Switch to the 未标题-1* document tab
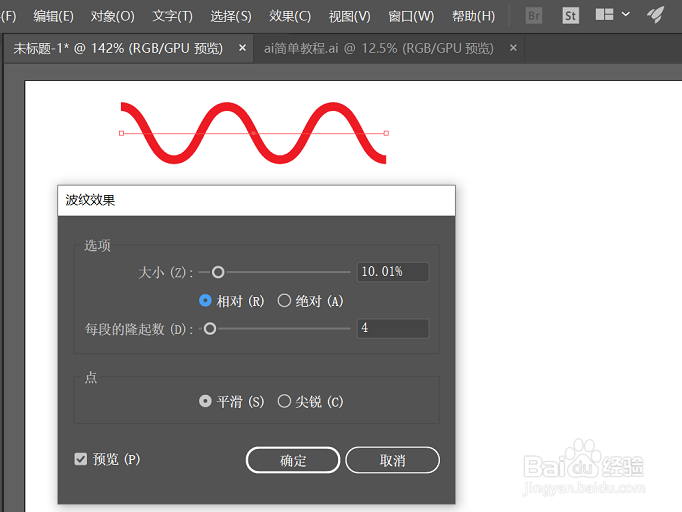 click(118, 48)
